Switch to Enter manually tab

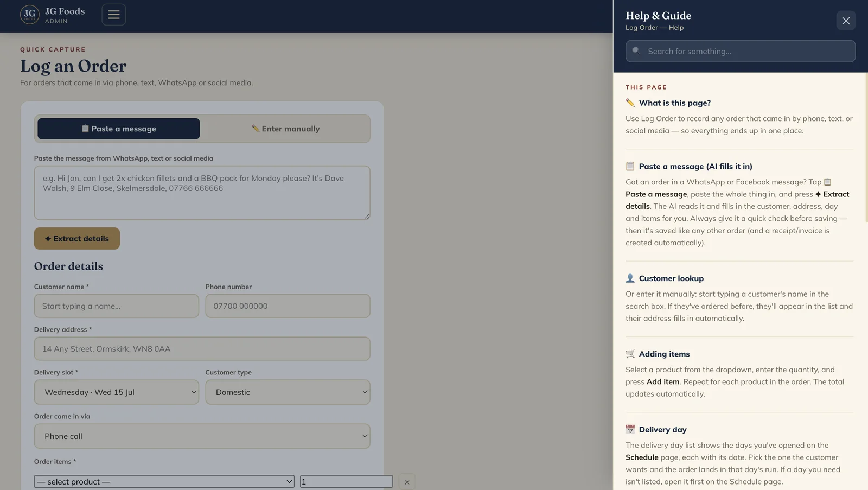coord(286,129)
